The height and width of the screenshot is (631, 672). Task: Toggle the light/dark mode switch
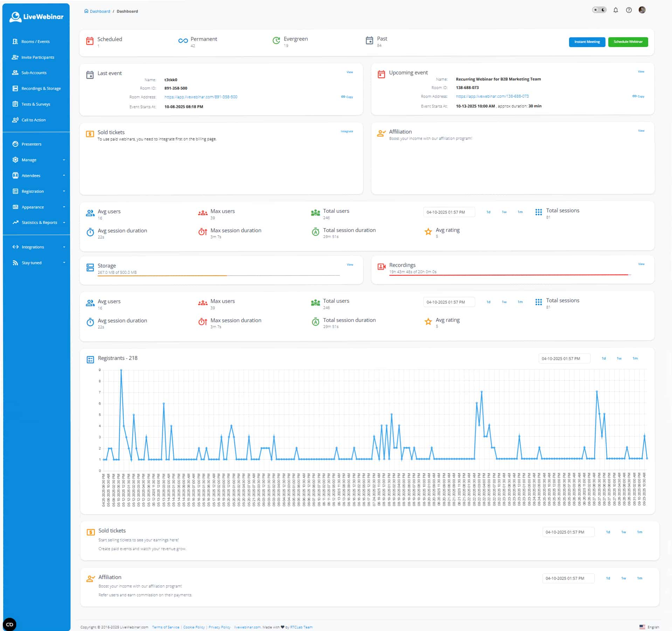point(599,10)
